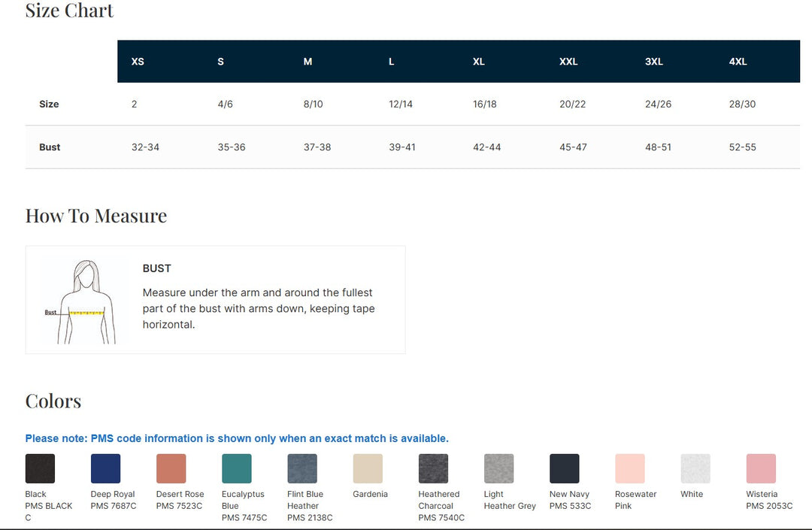The width and height of the screenshot is (812, 530).
Task: Click the Bust row label
Action: [50, 147]
